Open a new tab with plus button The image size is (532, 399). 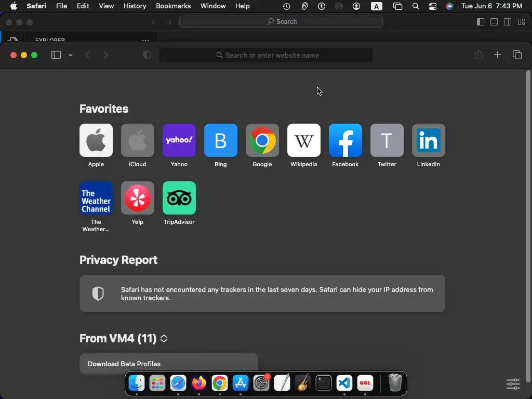tap(497, 55)
